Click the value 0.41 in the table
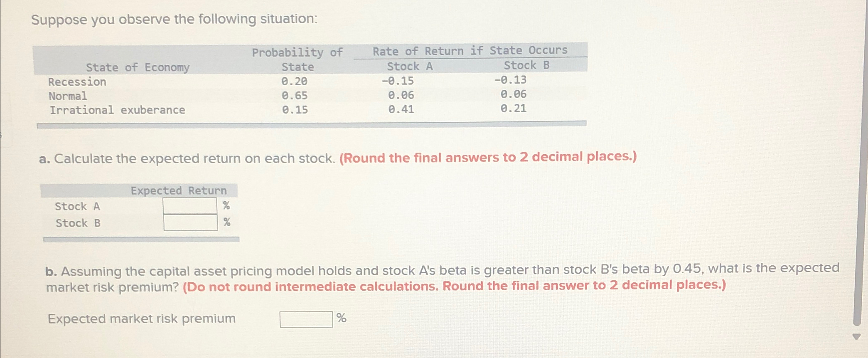The height and width of the screenshot is (358, 868). pos(401,110)
